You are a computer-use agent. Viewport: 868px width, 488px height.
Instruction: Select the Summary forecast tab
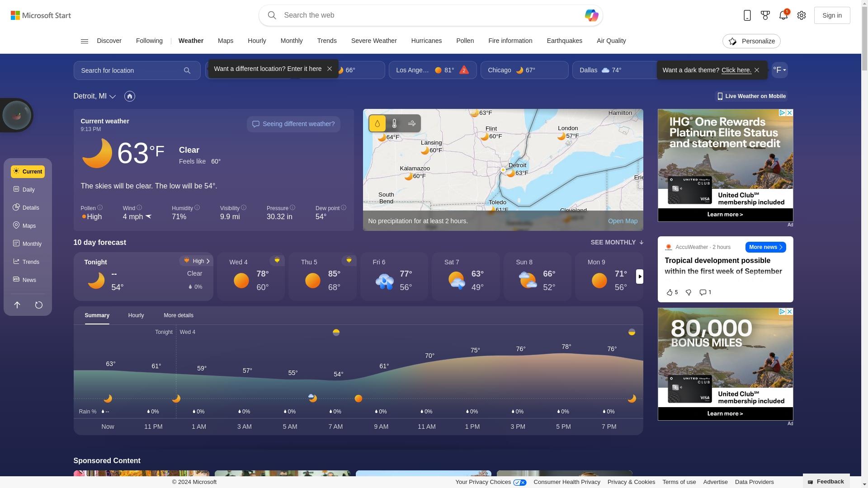[97, 314]
